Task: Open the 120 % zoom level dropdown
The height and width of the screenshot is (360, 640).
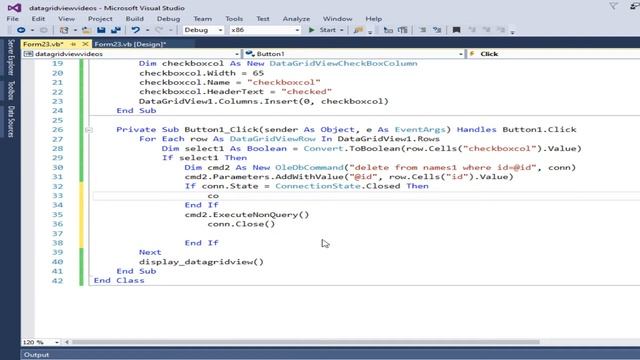Action: click(40, 342)
